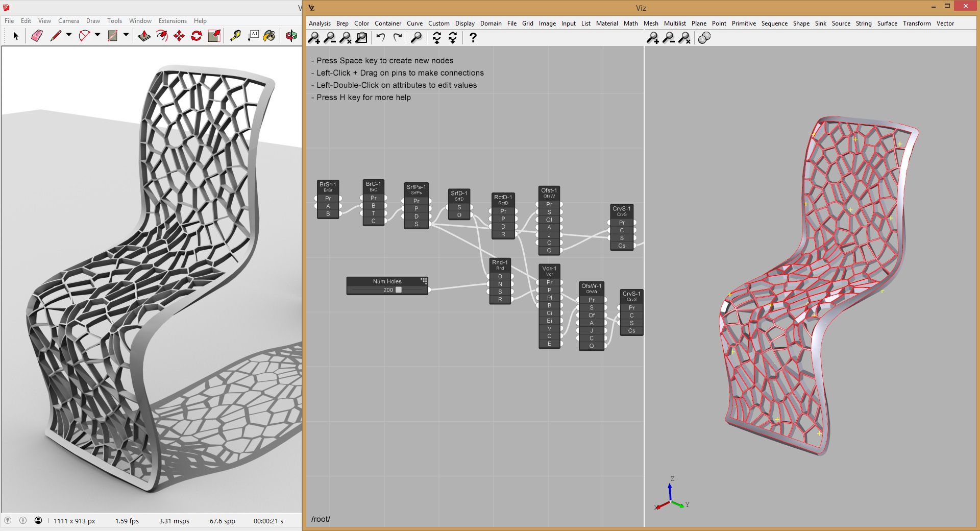The height and width of the screenshot is (531, 980).
Task: Undo the last node graph action
Action: 381,38
